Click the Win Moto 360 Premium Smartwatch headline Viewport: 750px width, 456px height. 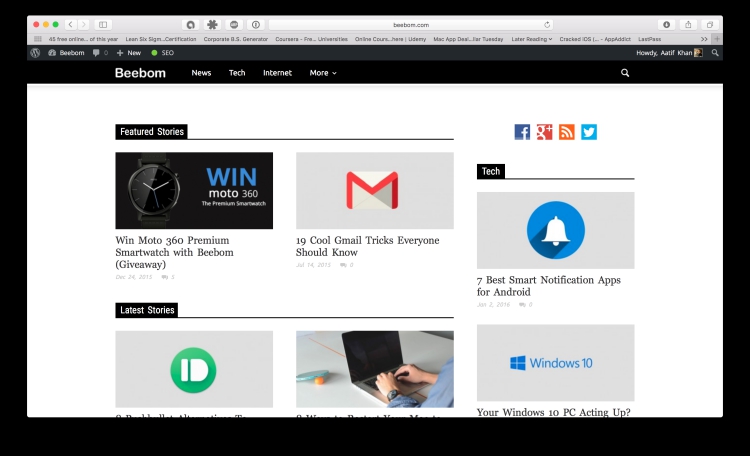[175, 252]
